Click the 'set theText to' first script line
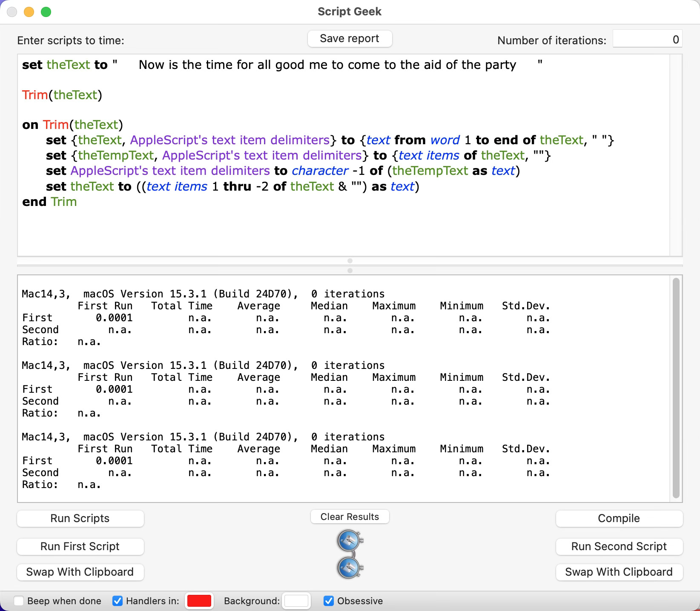 (282, 65)
